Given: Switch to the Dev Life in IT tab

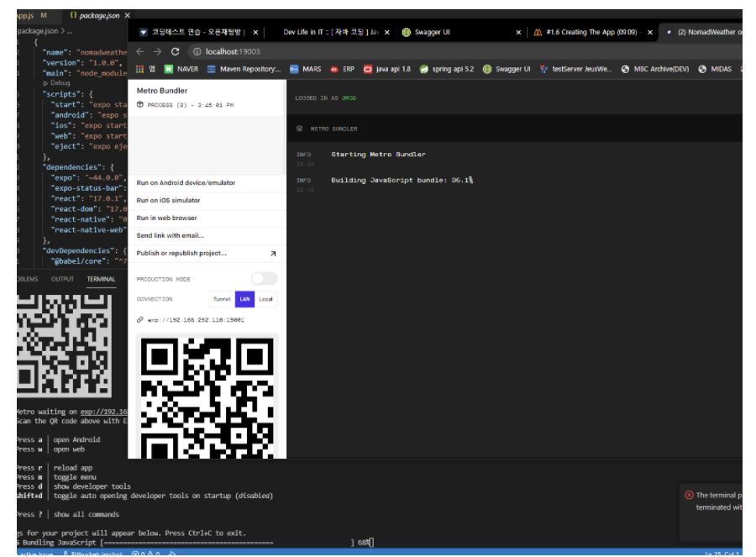Looking at the screenshot, I should [331, 32].
